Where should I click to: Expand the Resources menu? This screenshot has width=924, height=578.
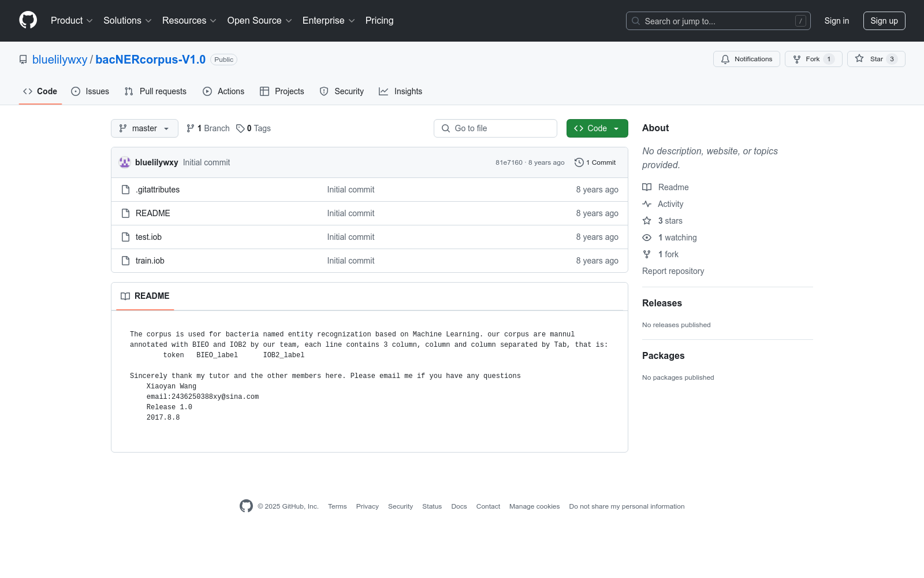point(189,20)
